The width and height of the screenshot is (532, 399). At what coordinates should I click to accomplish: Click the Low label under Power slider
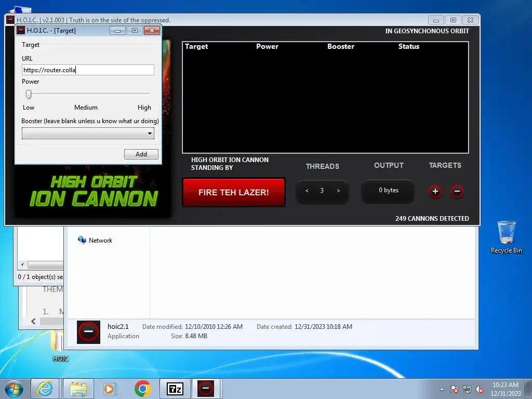click(29, 108)
